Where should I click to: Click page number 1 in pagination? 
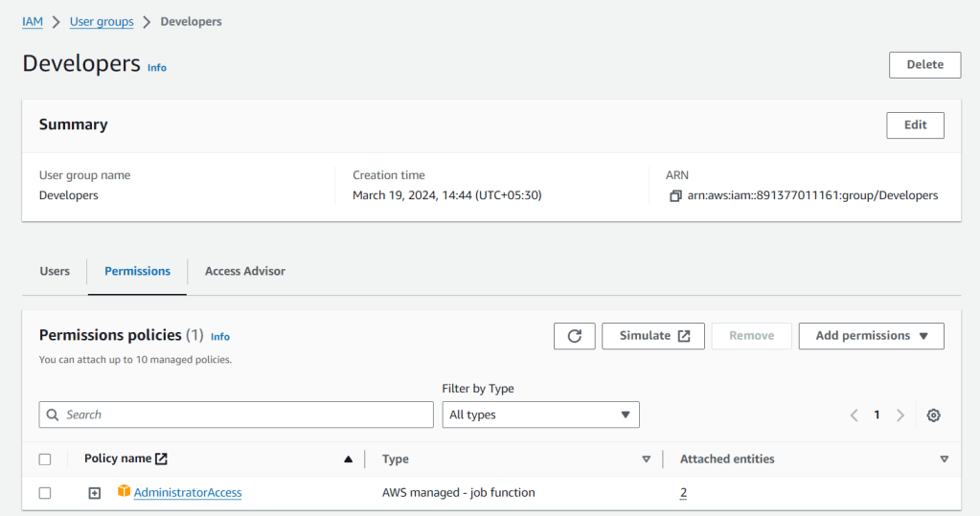(877, 415)
